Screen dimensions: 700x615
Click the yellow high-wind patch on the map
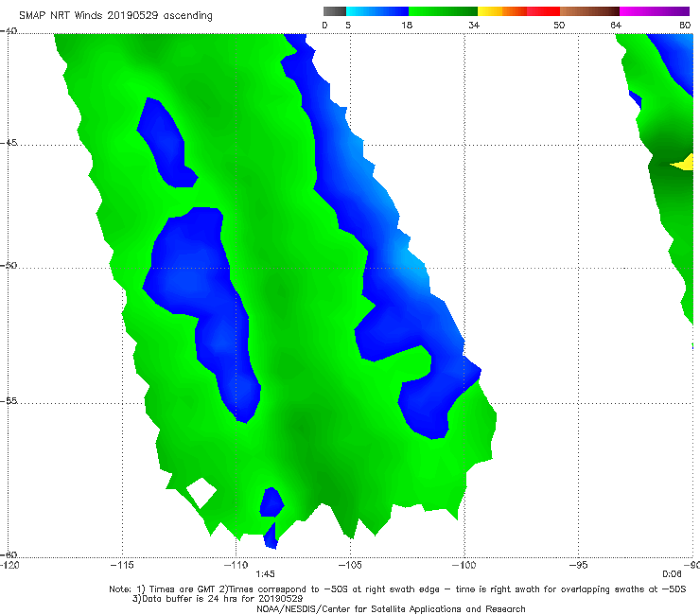tap(684, 163)
